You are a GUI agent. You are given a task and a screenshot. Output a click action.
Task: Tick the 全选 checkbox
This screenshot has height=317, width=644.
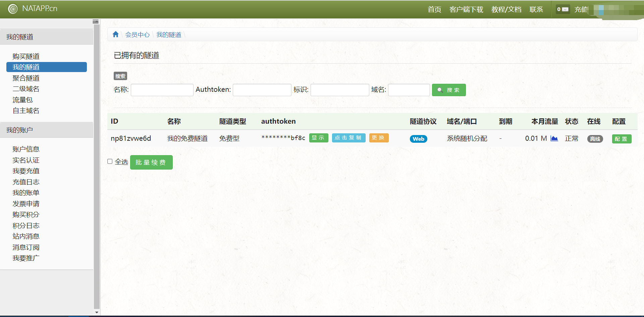(110, 162)
